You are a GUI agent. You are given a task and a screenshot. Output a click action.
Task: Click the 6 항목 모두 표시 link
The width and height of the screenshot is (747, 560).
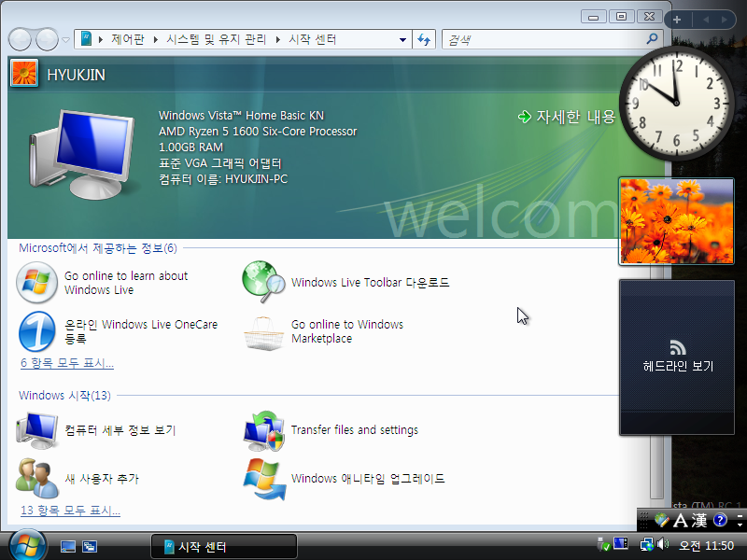pos(67,363)
